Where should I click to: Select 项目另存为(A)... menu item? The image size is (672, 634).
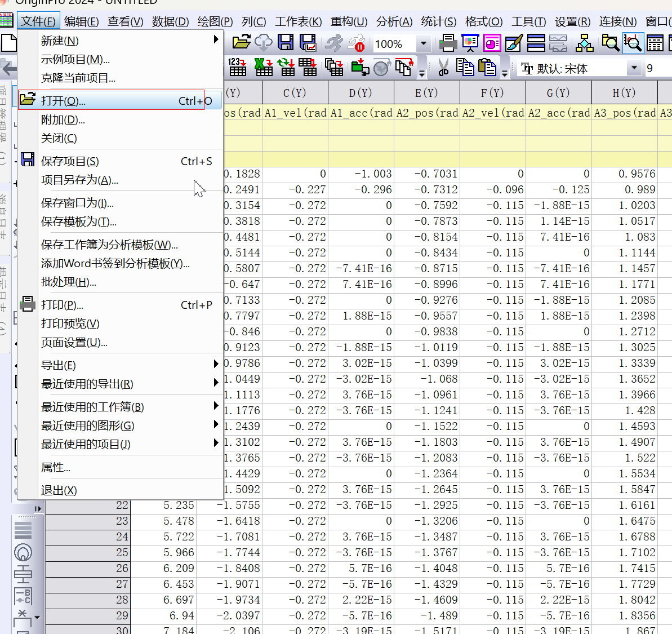[x=121, y=180]
